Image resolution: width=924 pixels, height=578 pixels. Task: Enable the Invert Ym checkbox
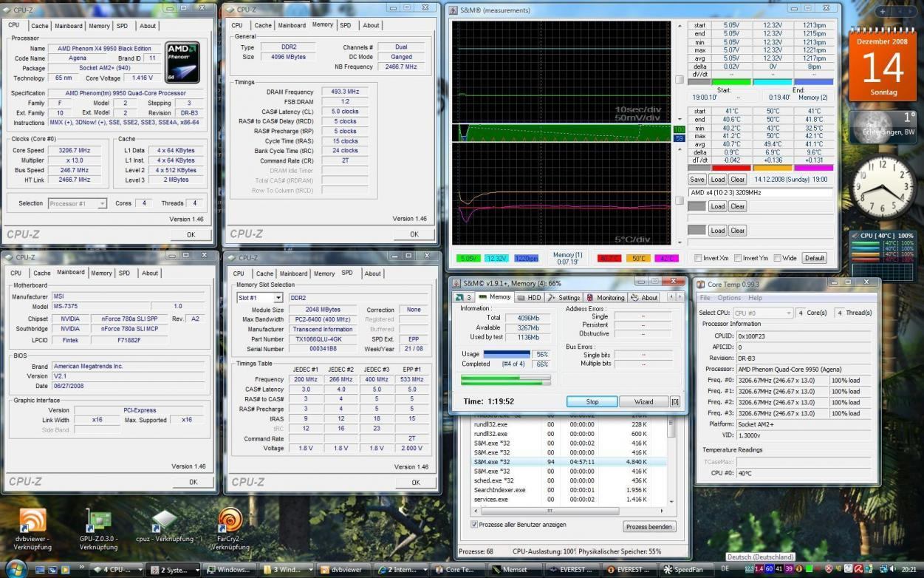pos(737,258)
